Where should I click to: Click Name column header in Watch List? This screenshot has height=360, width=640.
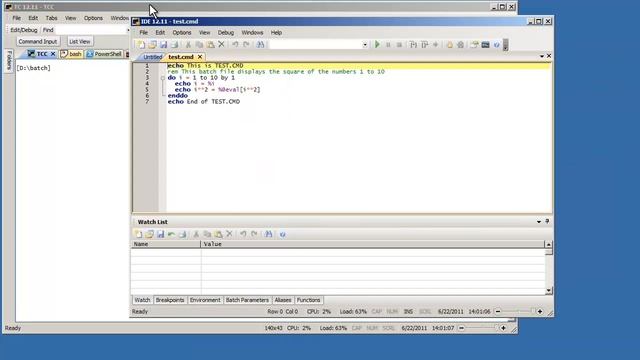click(x=166, y=244)
